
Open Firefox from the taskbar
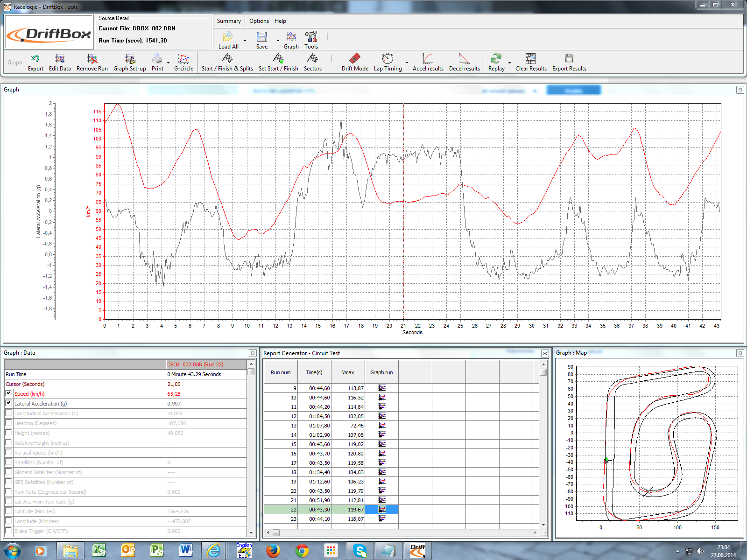click(x=273, y=551)
